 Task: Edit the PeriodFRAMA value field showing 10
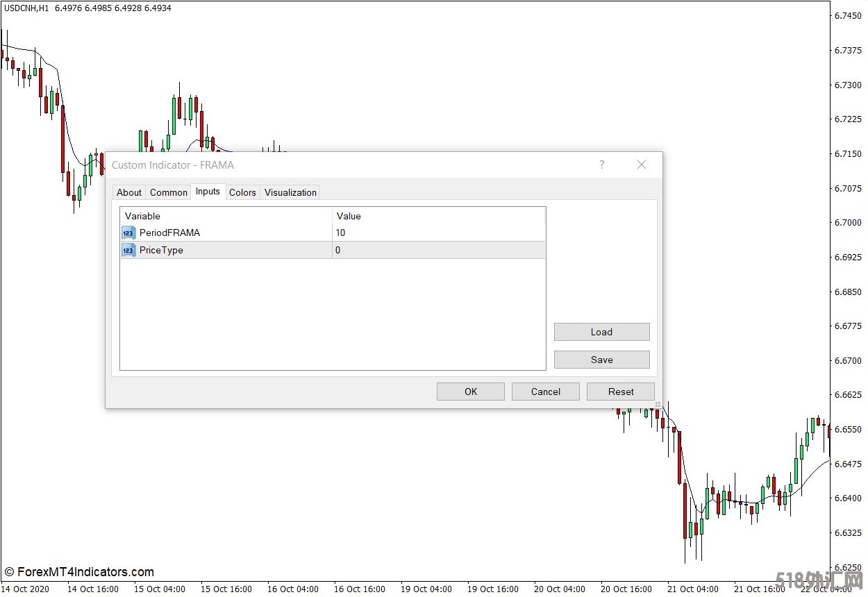[x=437, y=233]
